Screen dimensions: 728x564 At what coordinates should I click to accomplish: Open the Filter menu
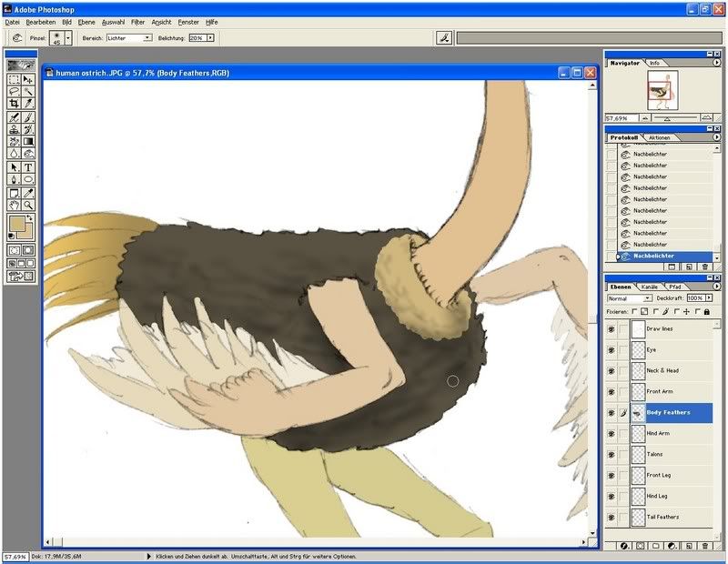pyautogui.click(x=137, y=22)
